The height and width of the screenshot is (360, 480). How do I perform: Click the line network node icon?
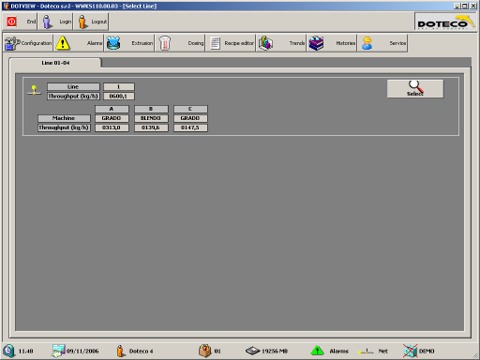point(34,90)
